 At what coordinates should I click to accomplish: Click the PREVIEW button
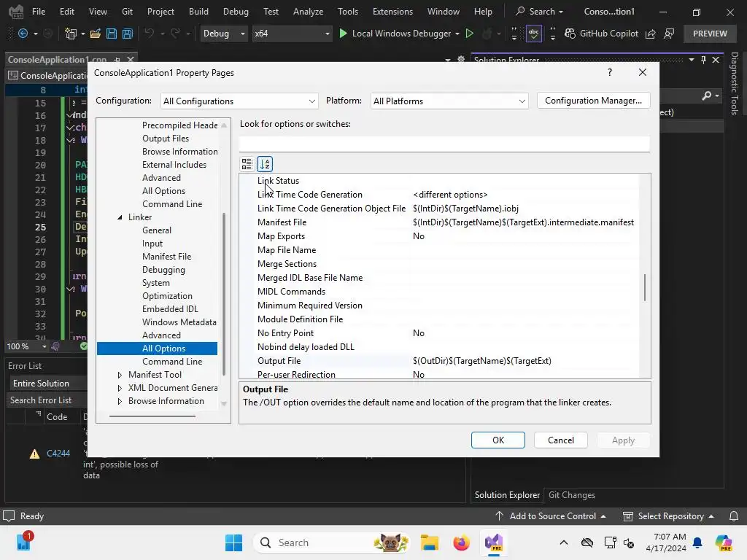pyautogui.click(x=710, y=34)
